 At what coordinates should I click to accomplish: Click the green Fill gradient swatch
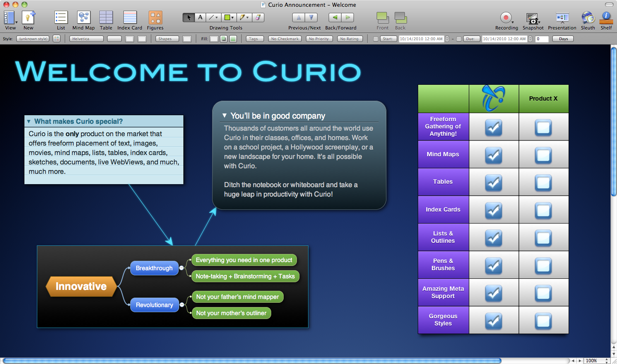point(233,39)
